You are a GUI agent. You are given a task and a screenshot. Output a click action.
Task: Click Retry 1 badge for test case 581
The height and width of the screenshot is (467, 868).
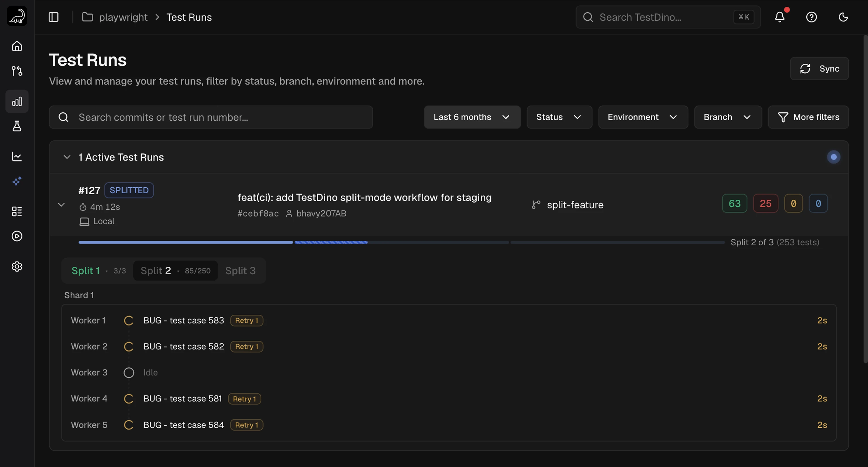(x=245, y=399)
